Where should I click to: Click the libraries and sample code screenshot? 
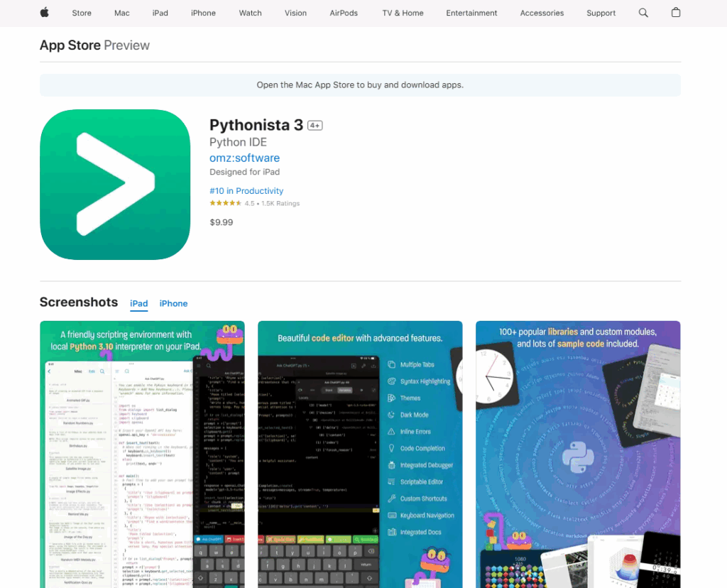(578, 454)
